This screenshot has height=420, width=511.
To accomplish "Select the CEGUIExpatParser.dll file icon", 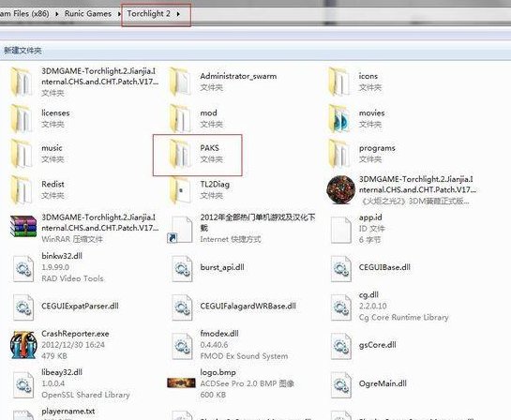I will pyautogui.click(x=23, y=307).
